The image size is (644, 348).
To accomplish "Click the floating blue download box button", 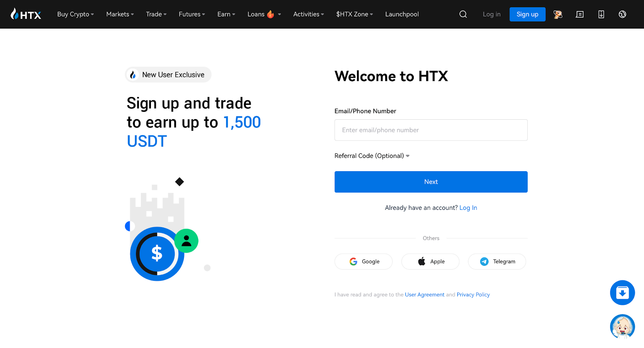I will click(622, 292).
